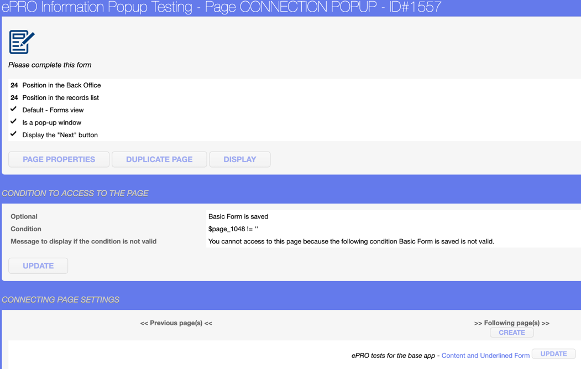Click the text 'Position in the records list'

(x=61, y=98)
